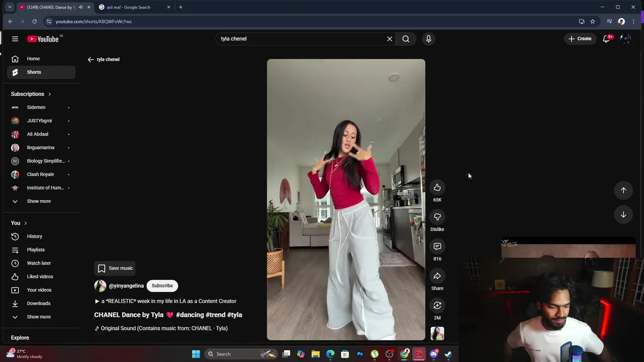Select Shorts in the sidebar

(x=41, y=72)
